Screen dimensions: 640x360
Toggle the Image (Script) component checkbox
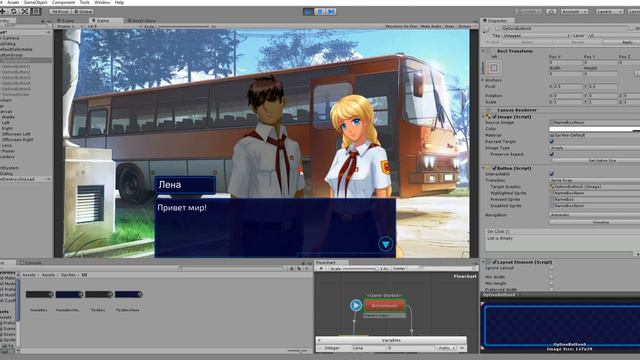495,117
